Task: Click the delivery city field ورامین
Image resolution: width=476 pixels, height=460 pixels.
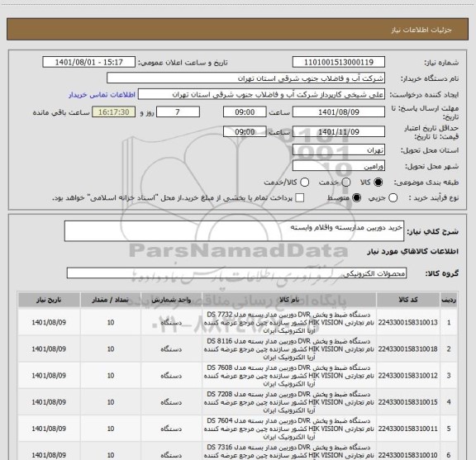Action: (x=339, y=166)
